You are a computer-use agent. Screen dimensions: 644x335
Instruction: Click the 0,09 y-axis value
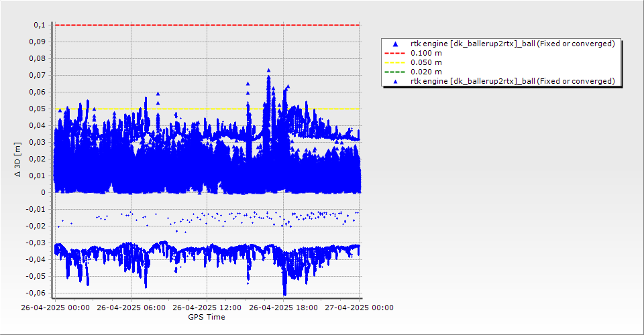pyautogui.click(x=38, y=42)
